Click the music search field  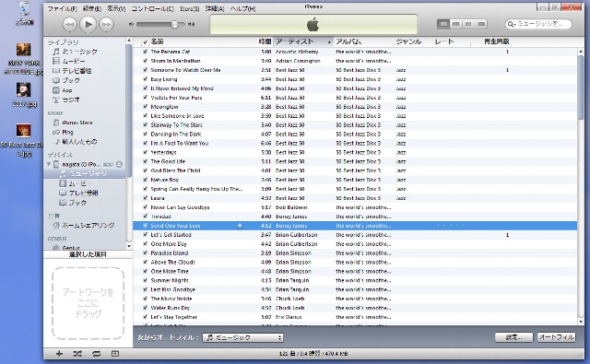click(538, 24)
